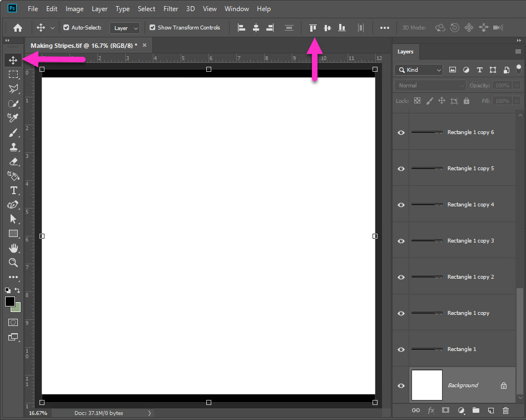Hide the Rectangle 1 copy 5 layer
The width and height of the screenshot is (526, 420).
[401, 169]
